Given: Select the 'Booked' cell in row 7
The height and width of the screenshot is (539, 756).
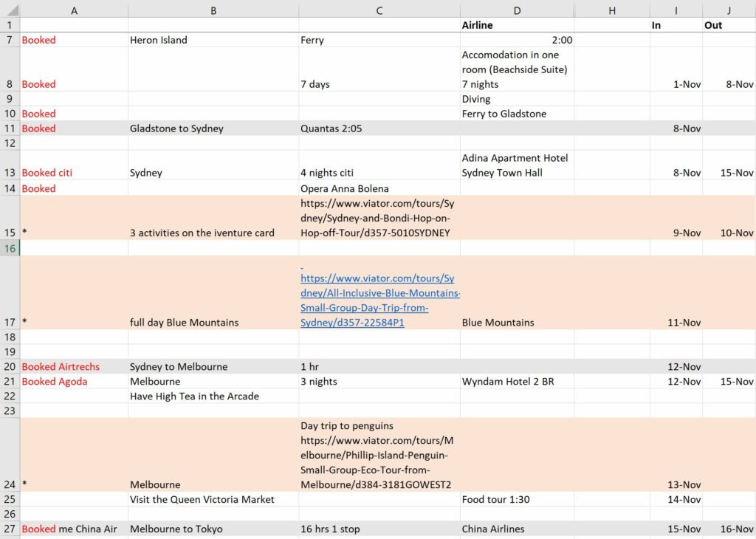Looking at the screenshot, I should pos(74,40).
